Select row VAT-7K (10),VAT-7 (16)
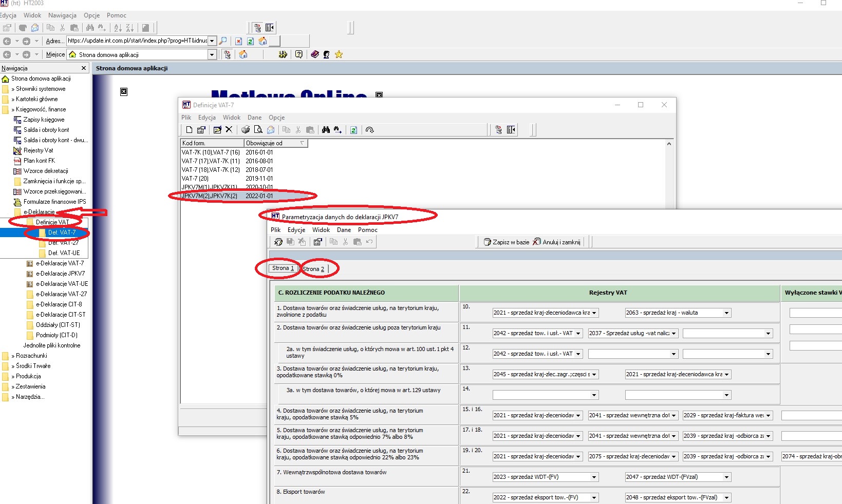The image size is (842, 504). [244, 152]
